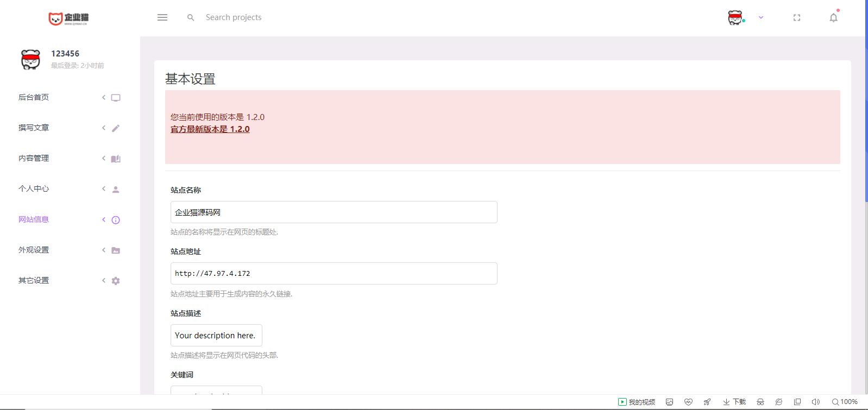Click the monitor icon beside 后台首页

coord(116,98)
